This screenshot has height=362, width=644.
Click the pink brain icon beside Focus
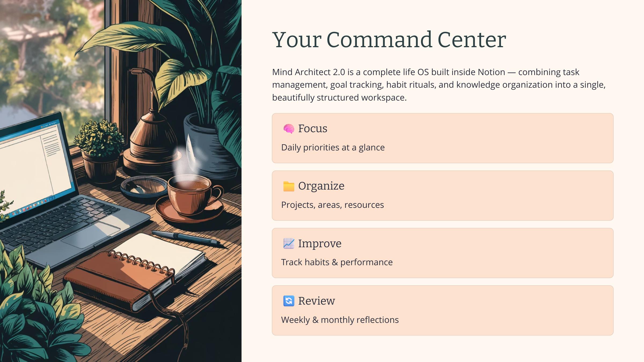tap(288, 129)
